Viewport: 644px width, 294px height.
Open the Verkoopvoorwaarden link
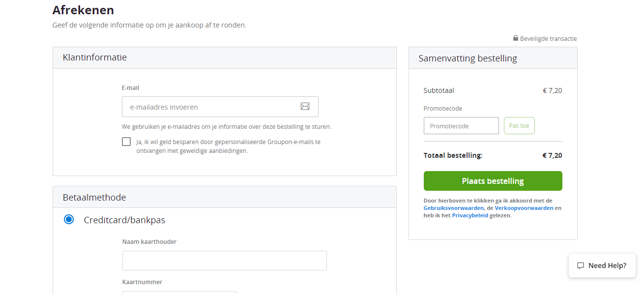click(524, 208)
